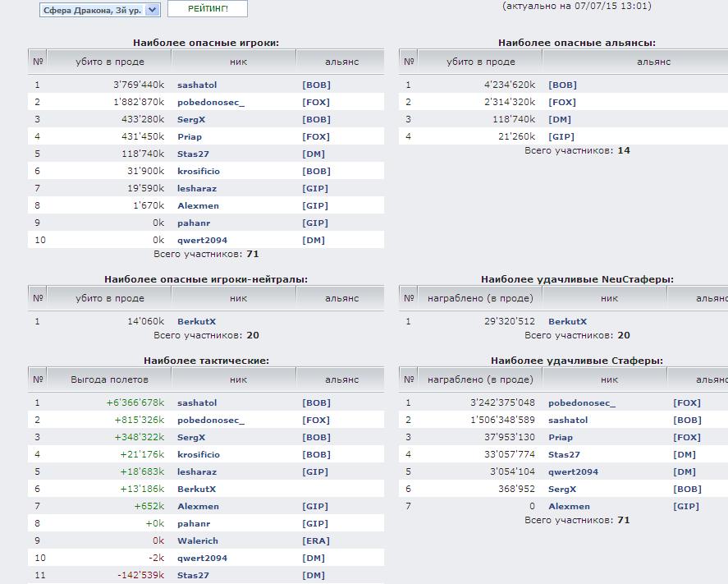Open krosificio in the most dangerous players table
The width and height of the screenshot is (728, 584).
[x=199, y=172]
